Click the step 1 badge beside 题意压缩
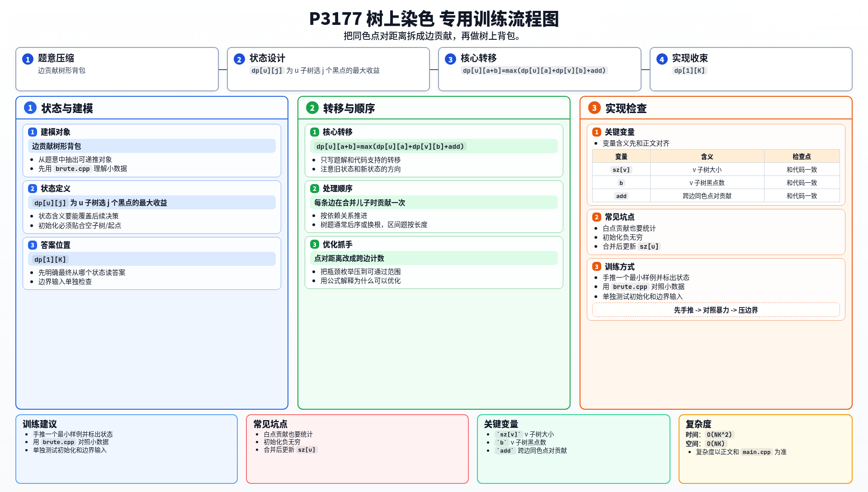 pyautogui.click(x=28, y=59)
